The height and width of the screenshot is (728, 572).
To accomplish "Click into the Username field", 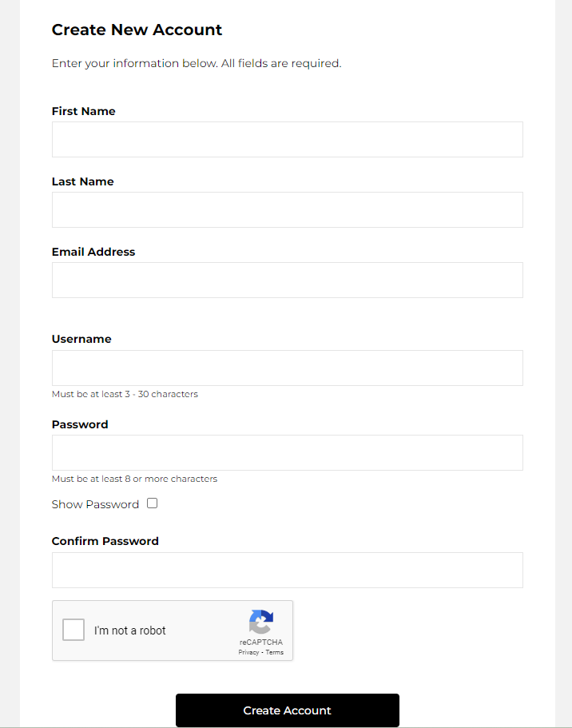I will pyautogui.click(x=288, y=368).
